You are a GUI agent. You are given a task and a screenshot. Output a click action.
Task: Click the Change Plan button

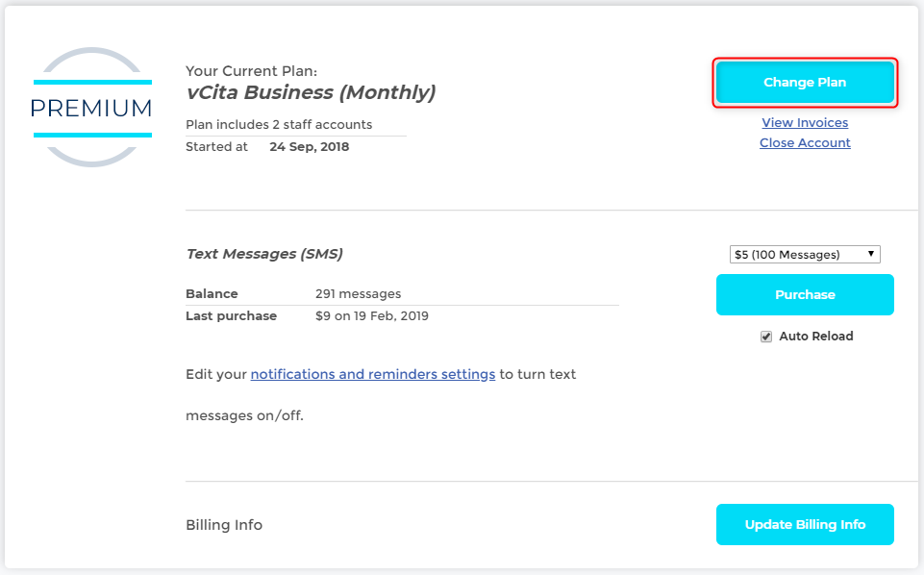coord(805,83)
